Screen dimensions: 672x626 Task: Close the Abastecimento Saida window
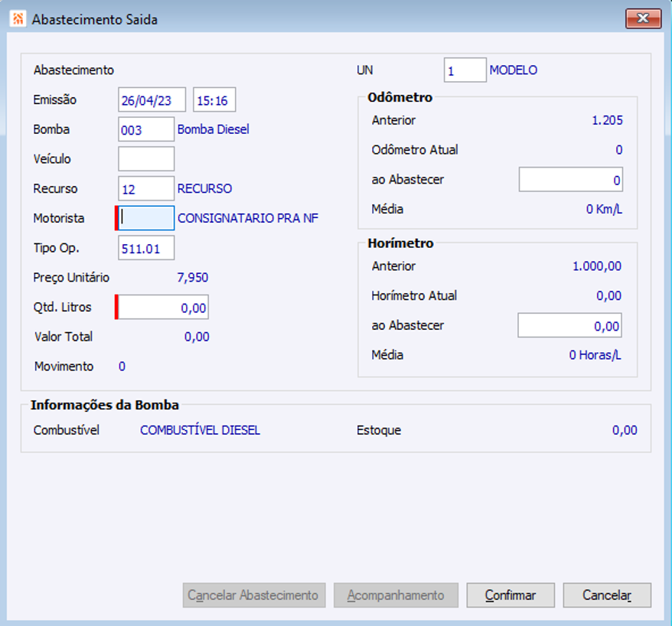(643, 18)
